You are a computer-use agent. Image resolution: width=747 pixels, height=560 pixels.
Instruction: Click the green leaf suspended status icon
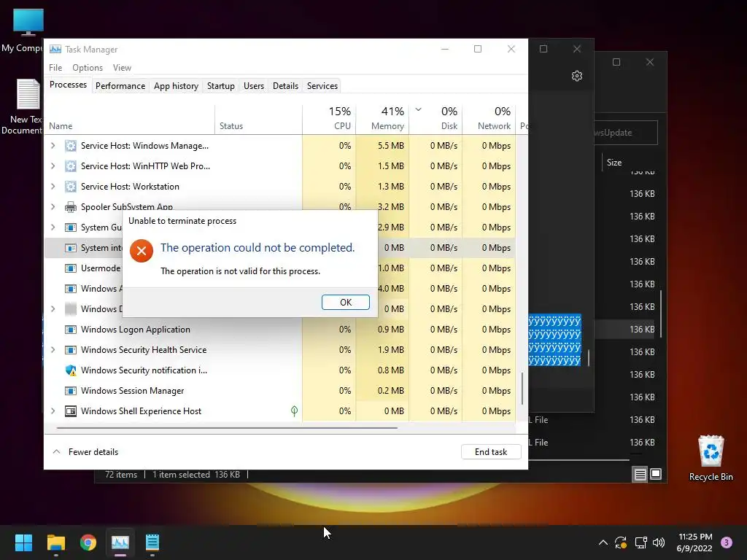click(x=295, y=411)
